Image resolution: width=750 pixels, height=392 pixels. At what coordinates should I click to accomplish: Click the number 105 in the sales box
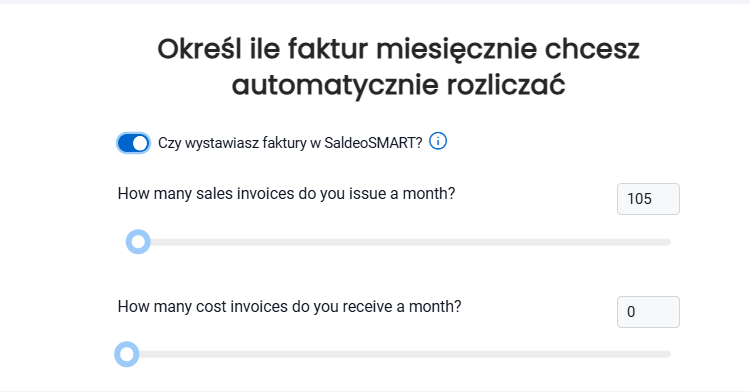tap(640, 199)
